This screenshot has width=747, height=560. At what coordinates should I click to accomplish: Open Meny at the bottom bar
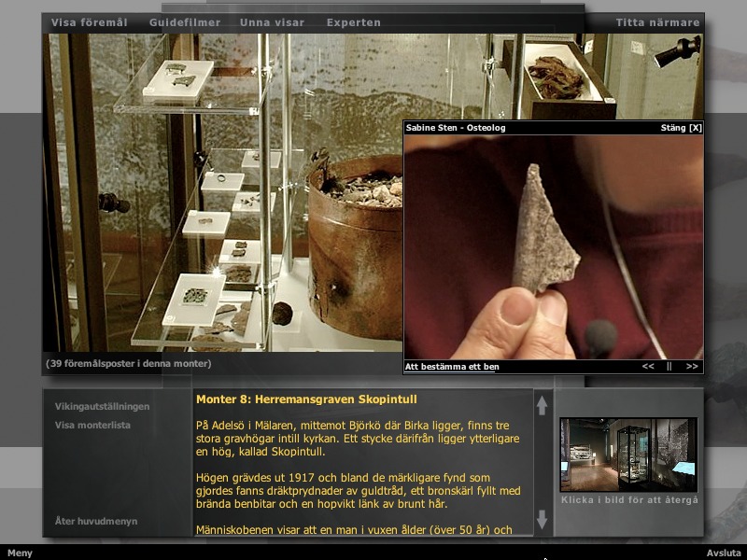pos(20,553)
